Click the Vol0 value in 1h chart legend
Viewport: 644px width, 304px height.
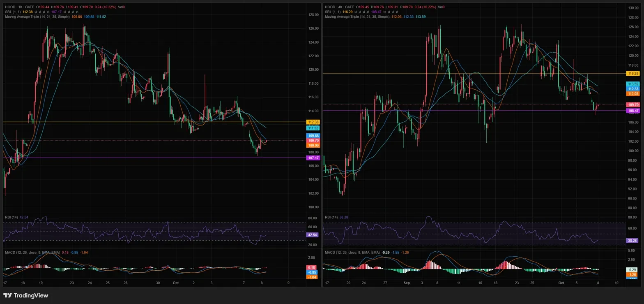click(121, 7)
